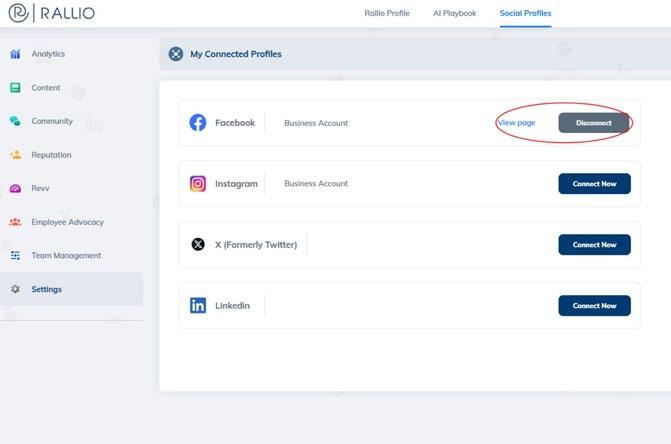
Task: Click the My Connected Profiles heading
Action: [x=236, y=54]
